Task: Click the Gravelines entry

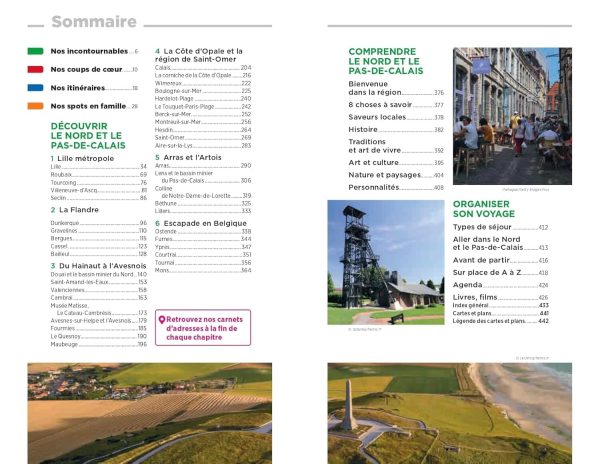Action: 99,231
